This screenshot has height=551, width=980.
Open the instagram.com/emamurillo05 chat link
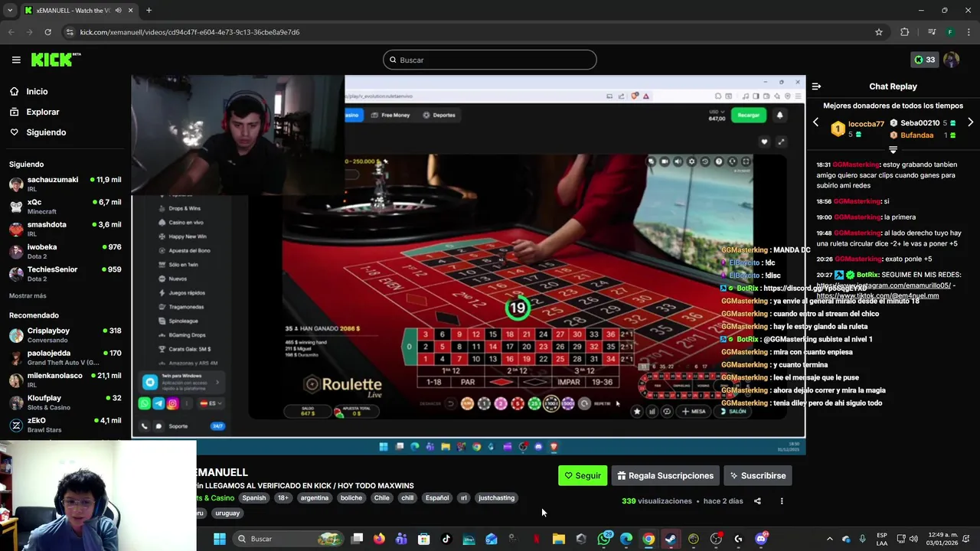pyautogui.click(x=884, y=285)
